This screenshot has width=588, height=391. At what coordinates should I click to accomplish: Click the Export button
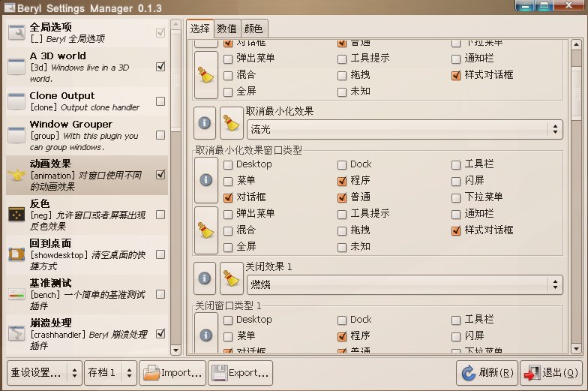[x=240, y=373]
